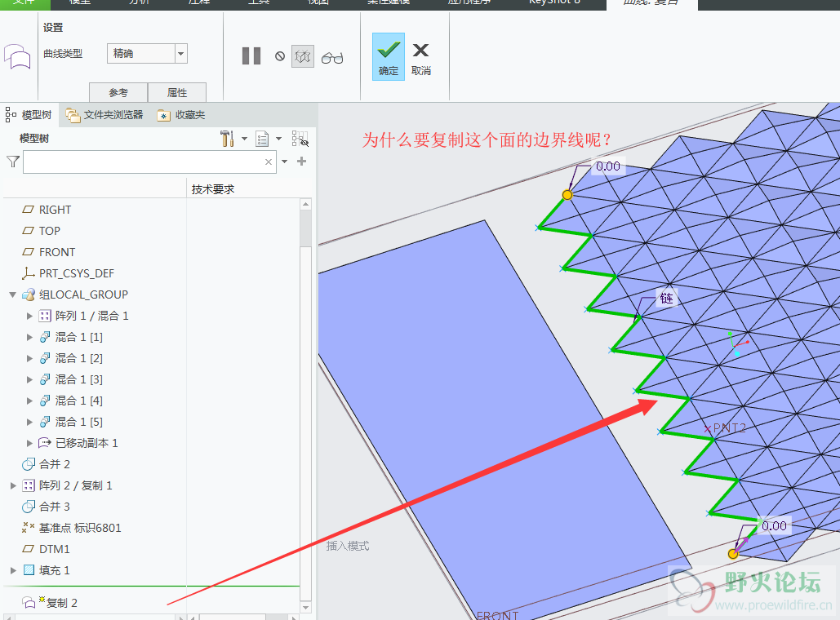Open the 参考 tab
The width and height of the screenshot is (840, 620).
pyautogui.click(x=118, y=92)
